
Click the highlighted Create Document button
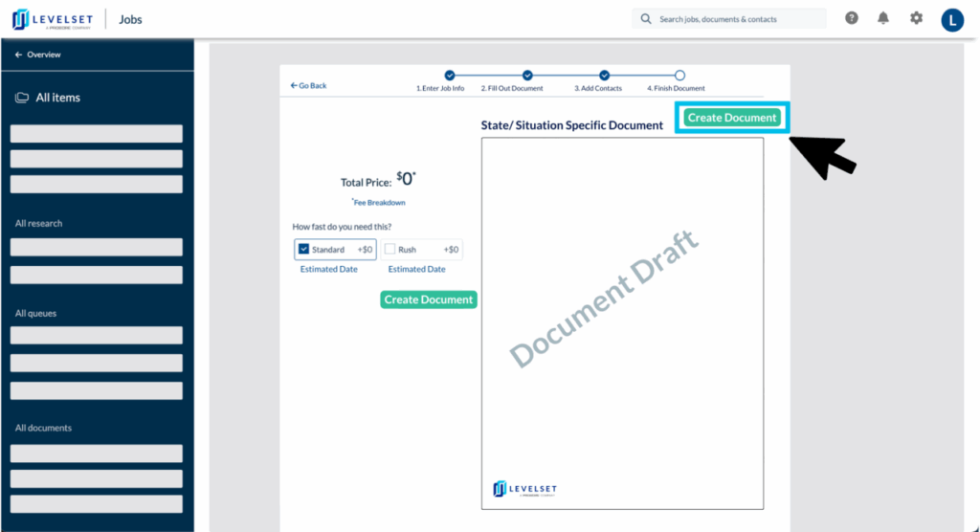[731, 118]
